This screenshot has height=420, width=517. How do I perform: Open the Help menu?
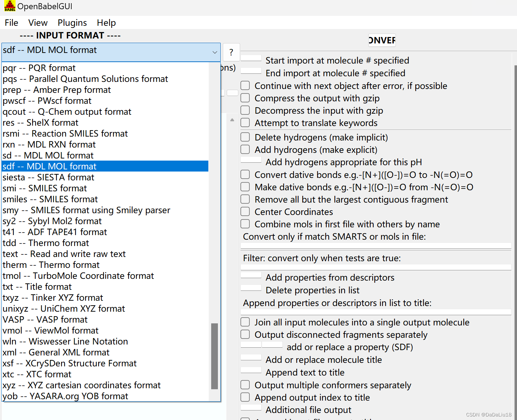[x=106, y=23]
